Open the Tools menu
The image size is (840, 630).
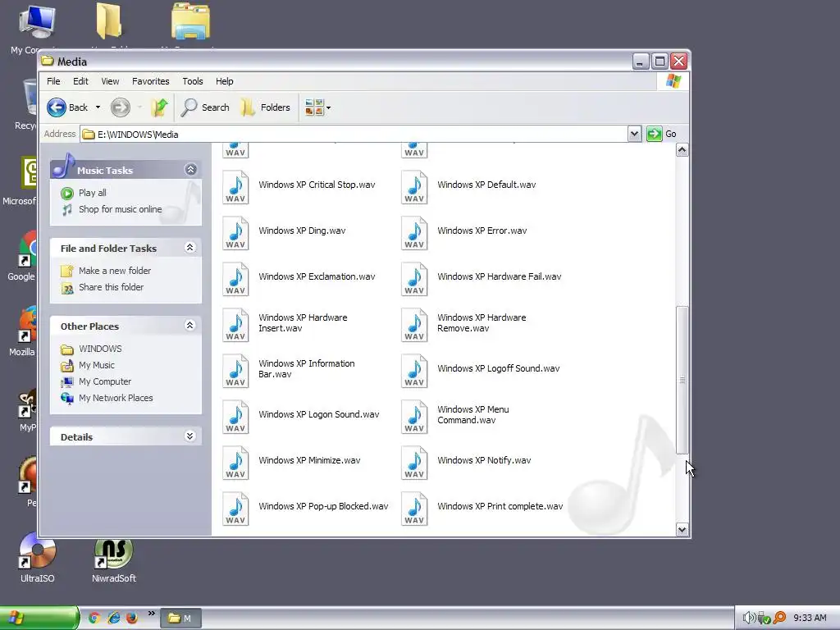(x=192, y=81)
